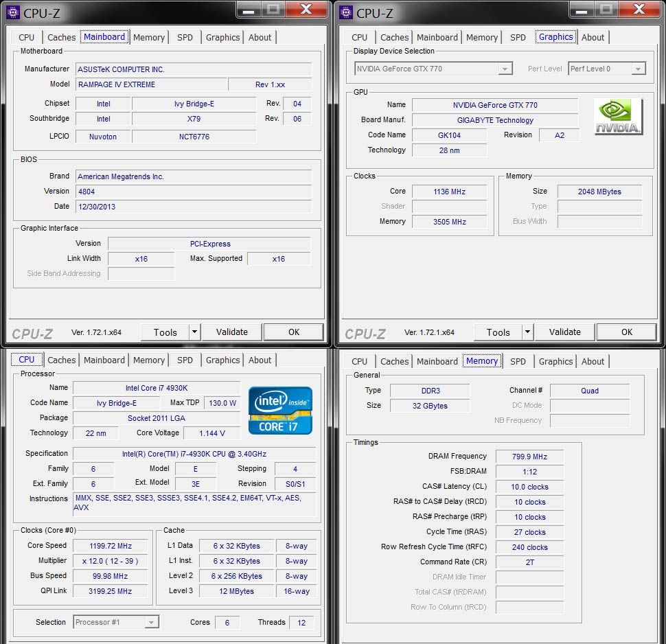Click the graphic interface version PCI-Express
This screenshot has height=644, width=666.
pyautogui.click(x=210, y=244)
